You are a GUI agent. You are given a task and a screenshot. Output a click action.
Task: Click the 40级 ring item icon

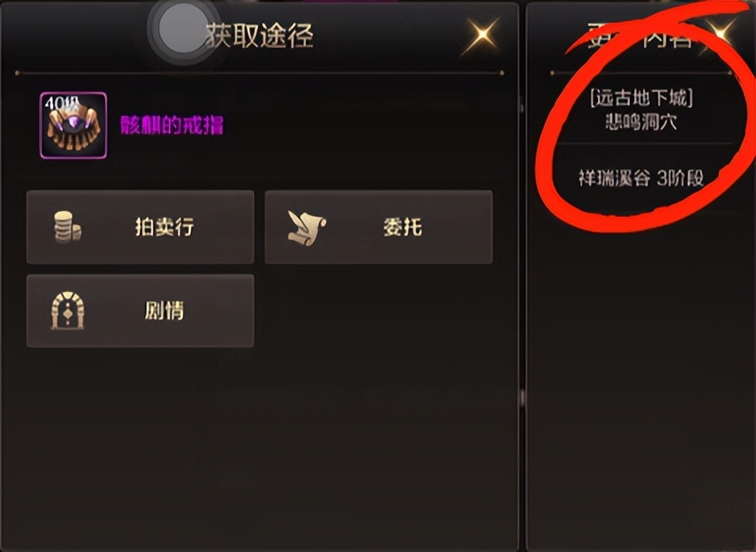[73, 125]
